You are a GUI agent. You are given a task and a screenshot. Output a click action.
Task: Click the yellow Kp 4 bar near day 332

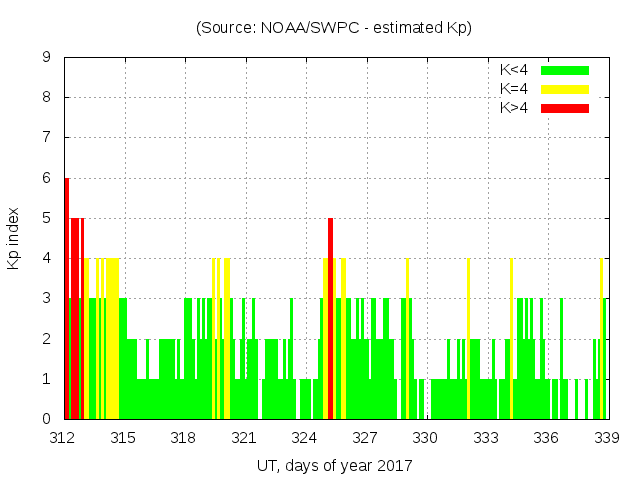pos(468,340)
